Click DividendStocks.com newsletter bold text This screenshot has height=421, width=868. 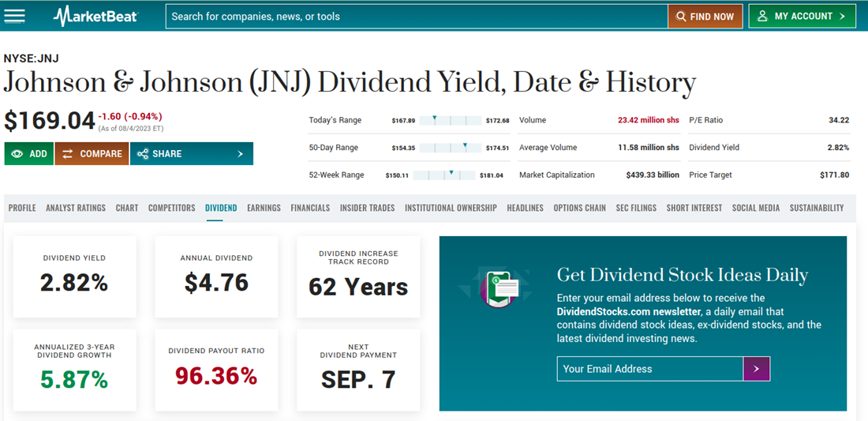click(x=628, y=311)
